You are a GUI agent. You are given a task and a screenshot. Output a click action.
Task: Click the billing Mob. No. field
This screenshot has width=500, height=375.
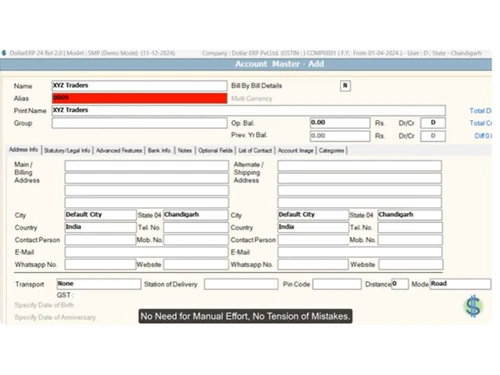click(x=196, y=240)
